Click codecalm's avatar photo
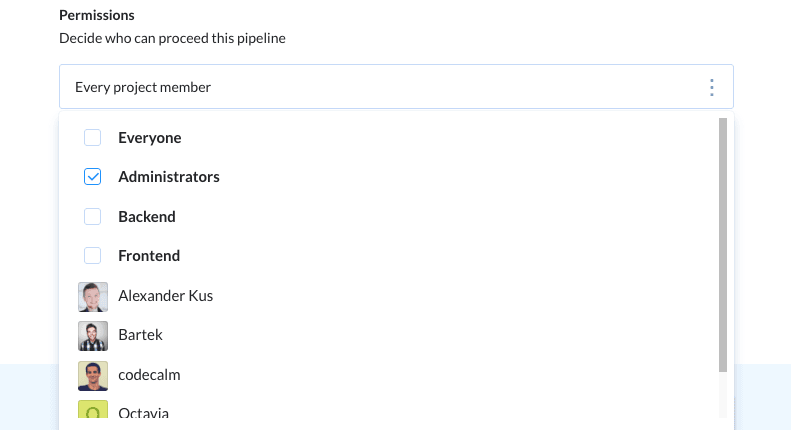This screenshot has width=791, height=430. (x=93, y=375)
